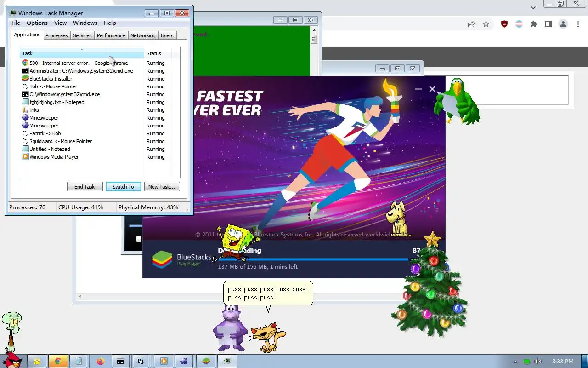Click the End Task button
This screenshot has width=588, height=368.
point(85,187)
